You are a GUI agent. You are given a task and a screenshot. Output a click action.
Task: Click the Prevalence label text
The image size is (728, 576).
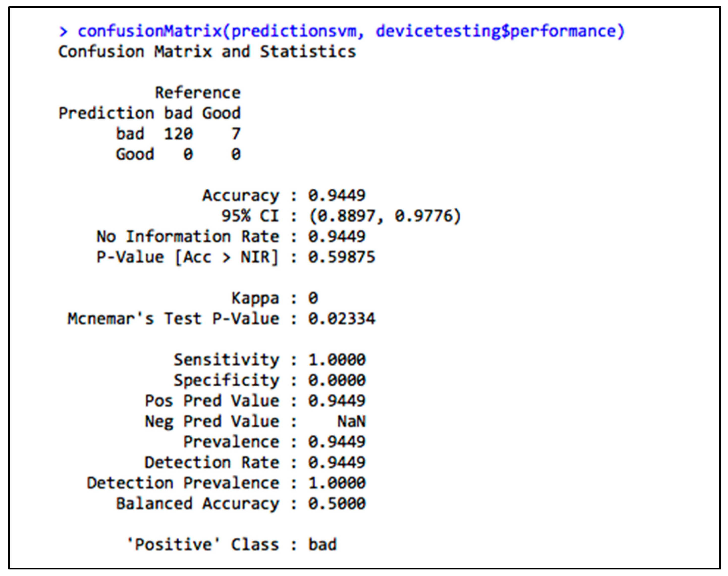[231, 442]
